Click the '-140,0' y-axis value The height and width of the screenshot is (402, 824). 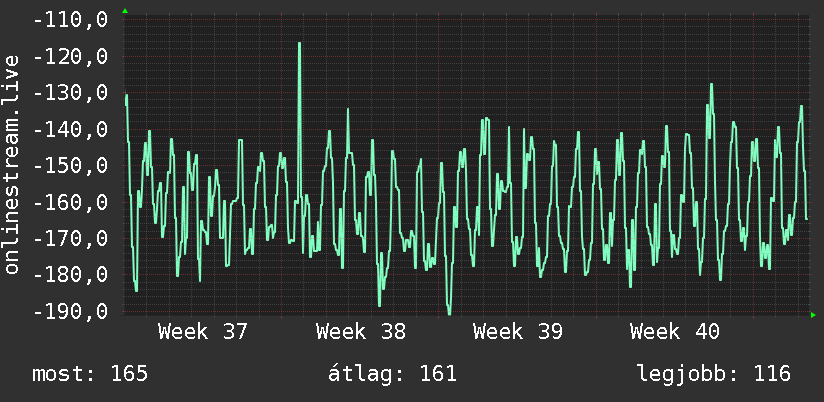coord(70,129)
